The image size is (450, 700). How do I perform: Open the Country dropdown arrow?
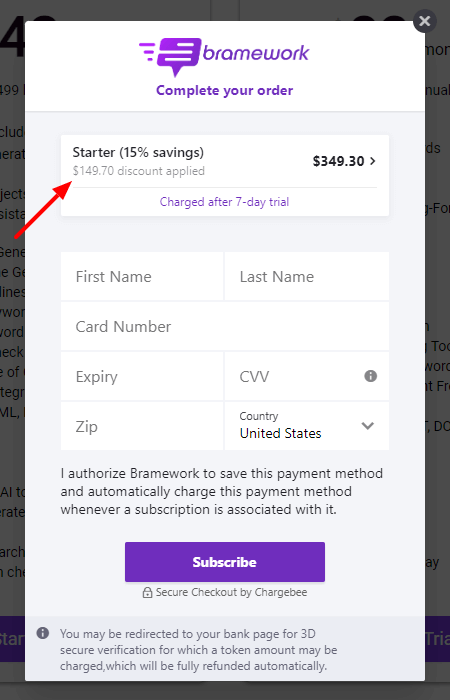pyautogui.click(x=367, y=425)
